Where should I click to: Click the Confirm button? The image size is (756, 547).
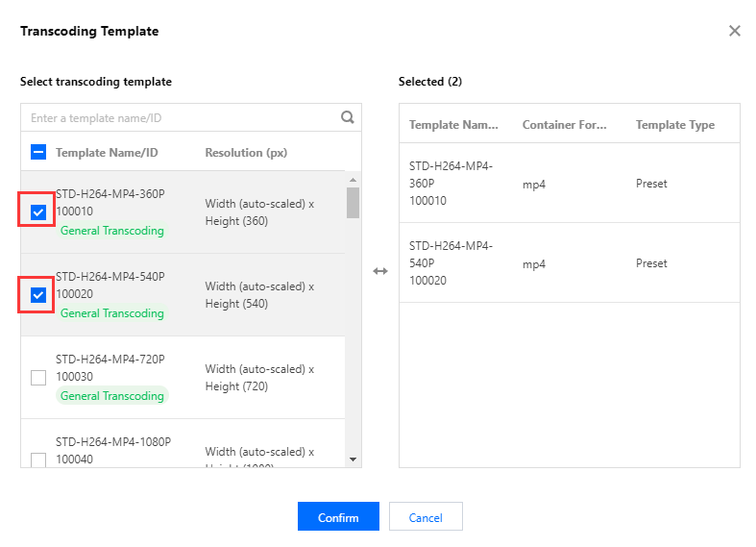coord(338,517)
